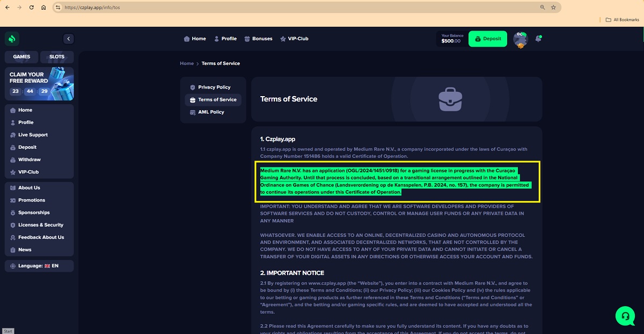Open VIP-Club in the top navigation
Viewport: 644px width, 334px height.
(294, 39)
